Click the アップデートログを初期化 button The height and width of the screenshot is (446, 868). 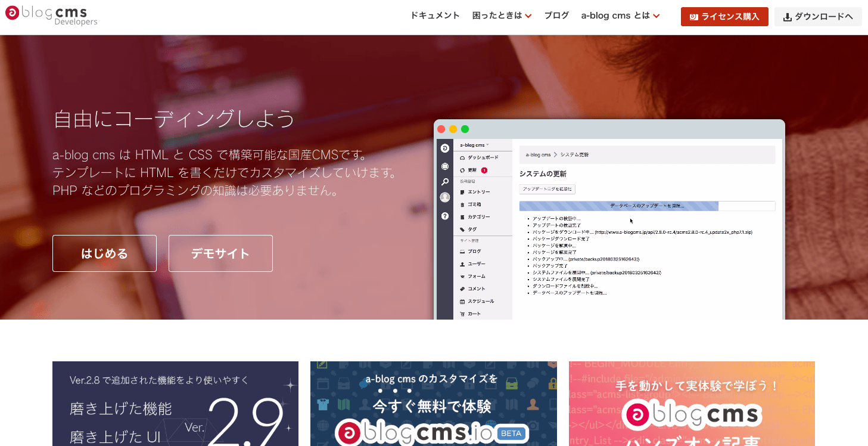pyautogui.click(x=547, y=189)
